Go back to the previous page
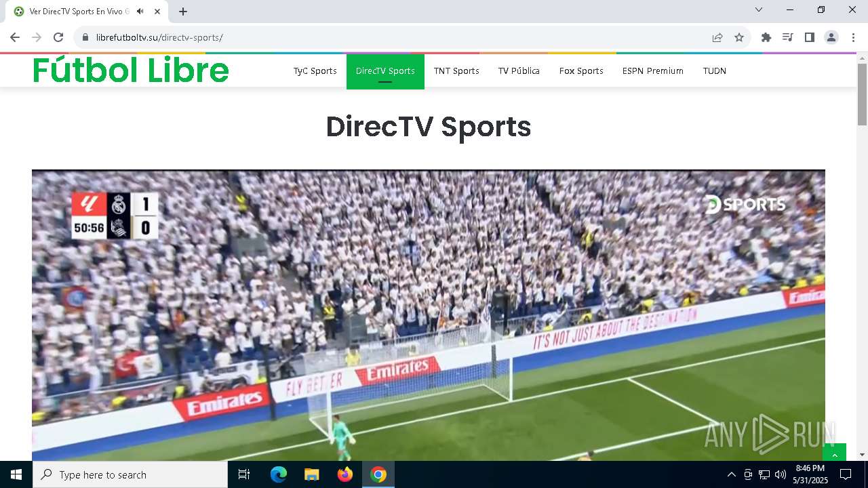Image resolution: width=868 pixels, height=488 pixels. click(x=15, y=37)
